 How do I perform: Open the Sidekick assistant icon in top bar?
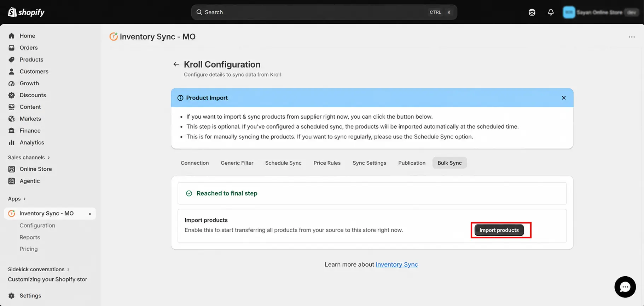point(532,12)
